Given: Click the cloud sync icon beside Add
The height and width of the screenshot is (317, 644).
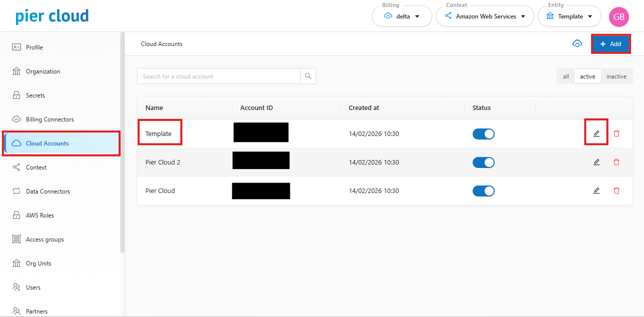Looking at the screenshot, I should pyautogui.click(x=577, y=44).
